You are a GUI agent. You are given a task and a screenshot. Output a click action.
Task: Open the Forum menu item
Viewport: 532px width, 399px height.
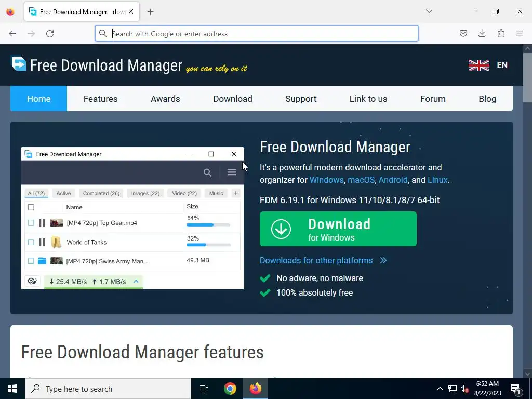pyautogui.click(x=433, y=99)
